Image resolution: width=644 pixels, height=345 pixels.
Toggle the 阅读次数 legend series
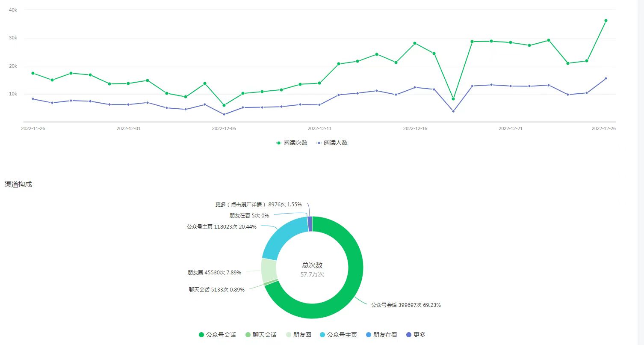(292, 143)
